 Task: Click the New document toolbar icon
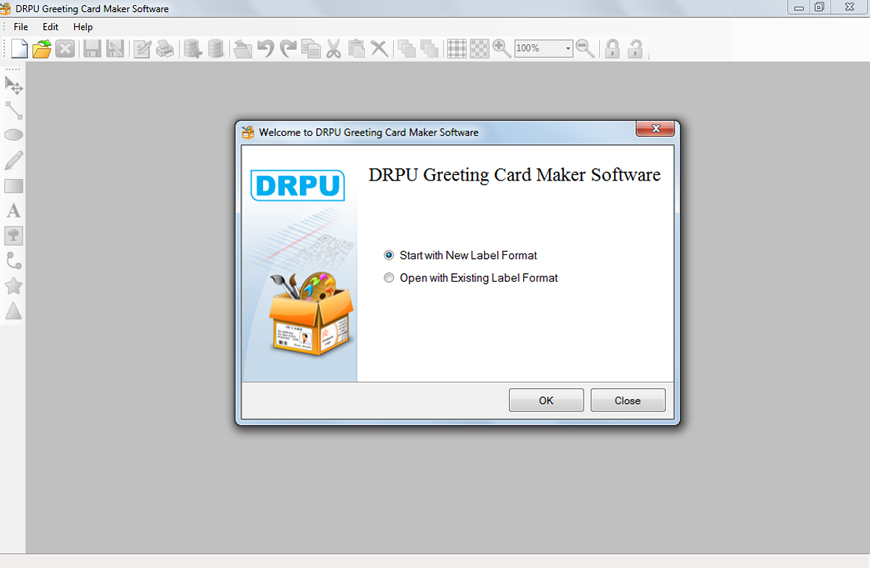tap(19, 49)
